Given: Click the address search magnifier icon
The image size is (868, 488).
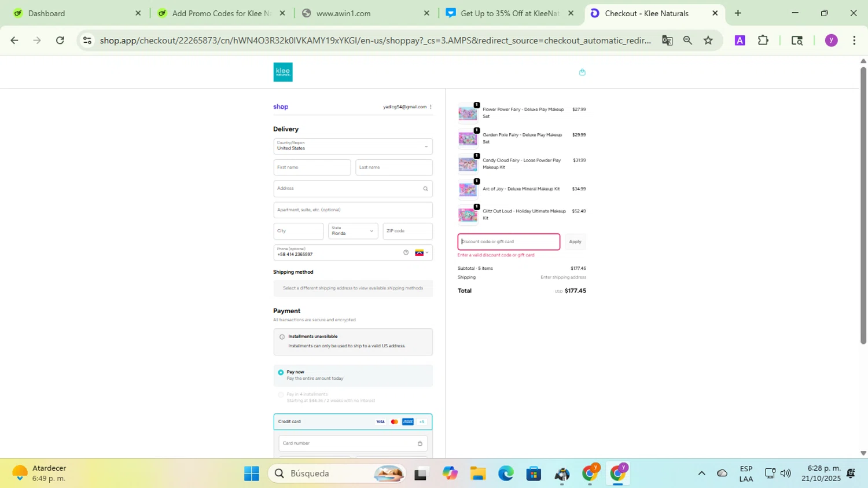Looking at the screenshot, I should (425, 189).
